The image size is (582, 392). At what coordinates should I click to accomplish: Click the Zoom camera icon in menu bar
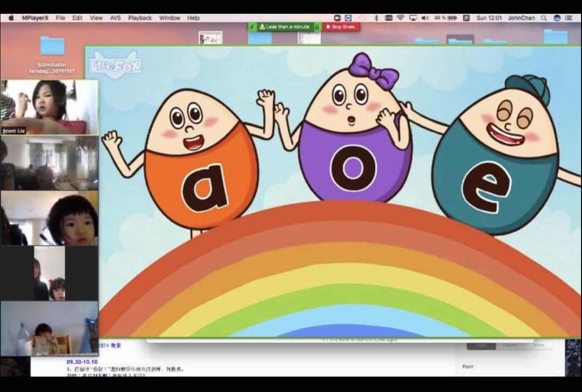coord(337,18)
